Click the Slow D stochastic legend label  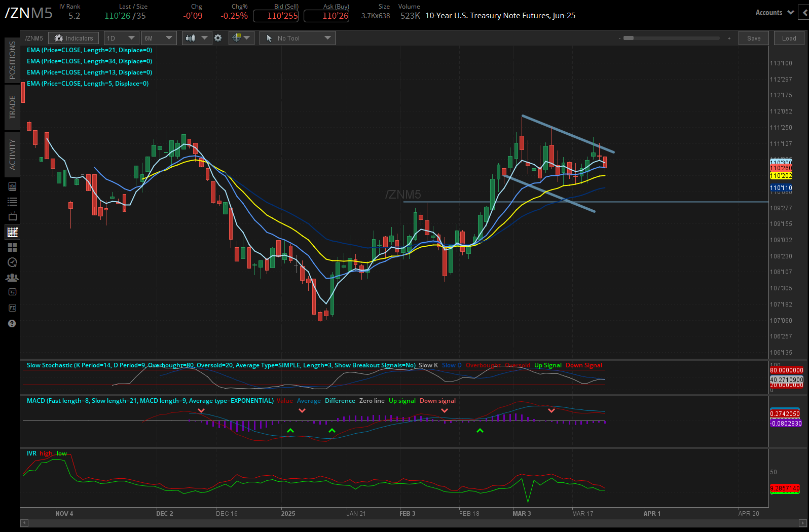pyautogui.click(x=452, y=365)
